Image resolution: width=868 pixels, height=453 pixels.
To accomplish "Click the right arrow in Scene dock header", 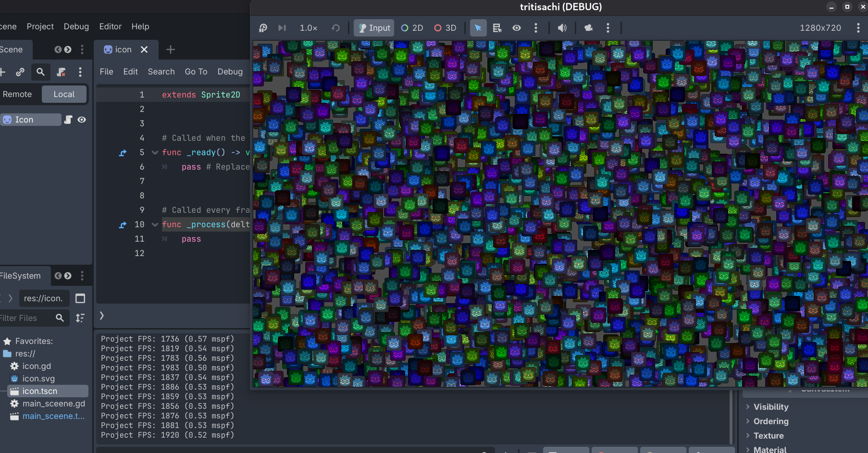I will pyautogui.click(x=68, y=49).
